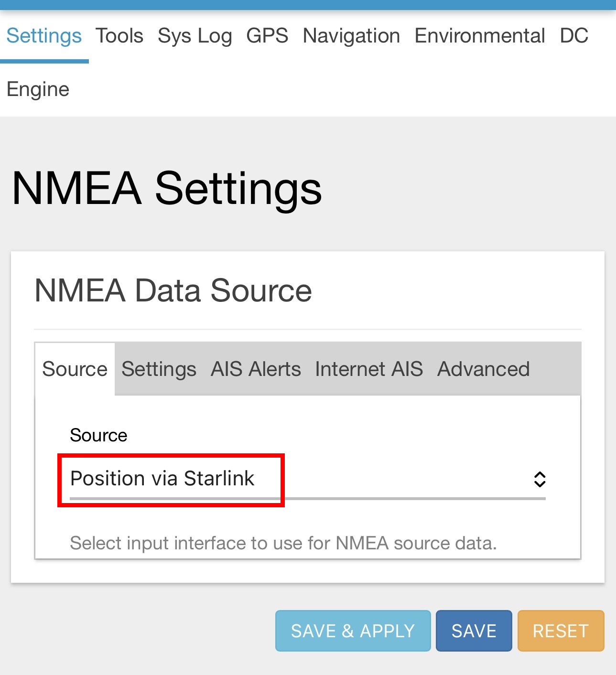Open the Navigation page
This screenshot has width=616, height=675.
click(351, 36)
